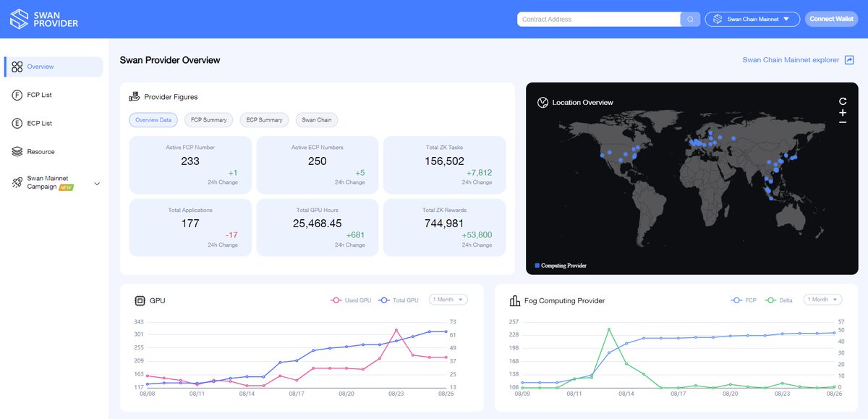Click the +7,812 change in ZK Tasks
Screen dimensions: 868x419
(x=479, y=173)
